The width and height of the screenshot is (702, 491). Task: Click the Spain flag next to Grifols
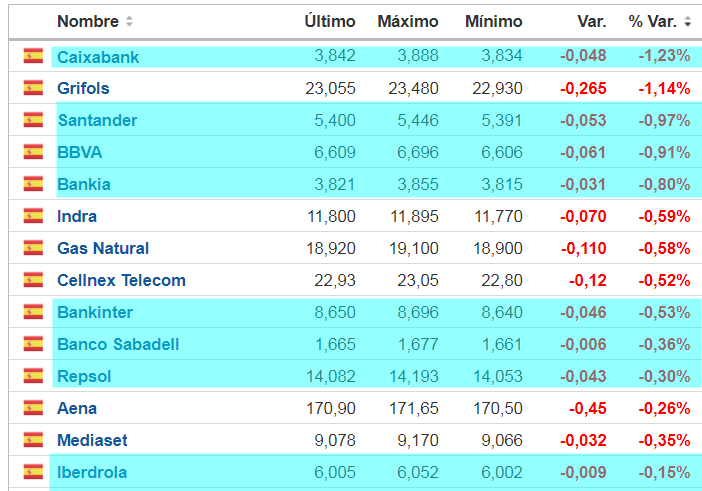[34, 88]
